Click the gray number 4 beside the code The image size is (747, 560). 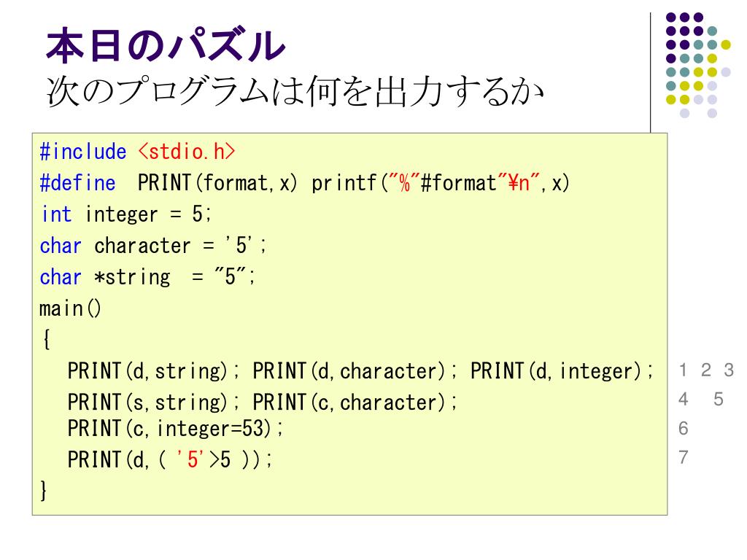pos(683,399)
